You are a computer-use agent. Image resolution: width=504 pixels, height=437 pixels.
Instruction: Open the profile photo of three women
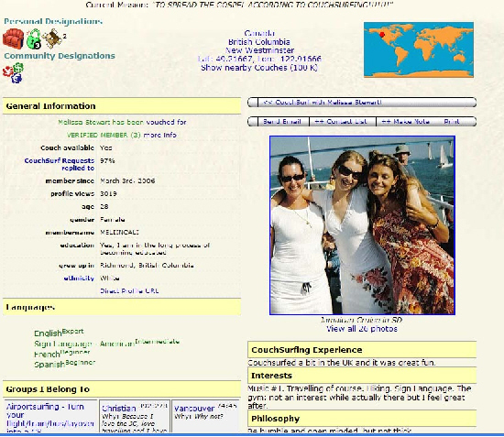pyautogui.click(x=362, y=225)
